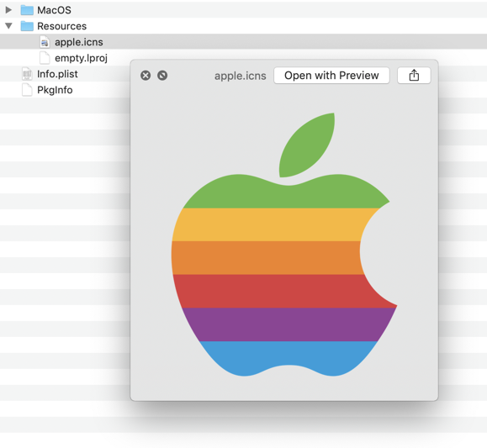The height and width of the screenshot is (448, 487).
Task: Select the MacOS folder icon
Action: point(27,10)
